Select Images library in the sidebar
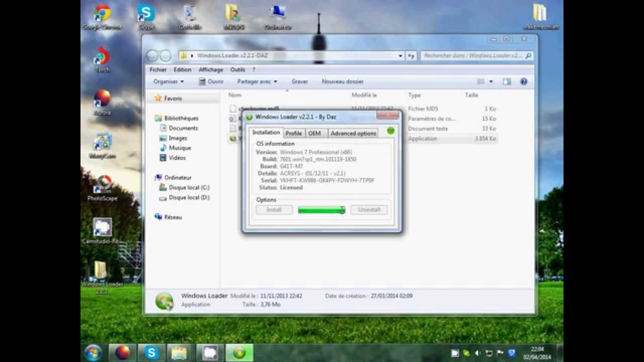Screen dimensions: 644x362 pos(178,138)
